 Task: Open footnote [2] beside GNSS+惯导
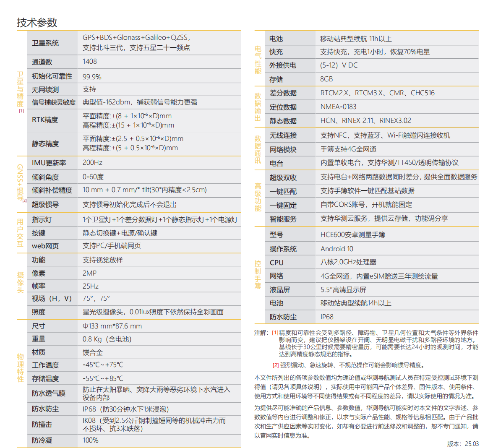click(24, 201)
